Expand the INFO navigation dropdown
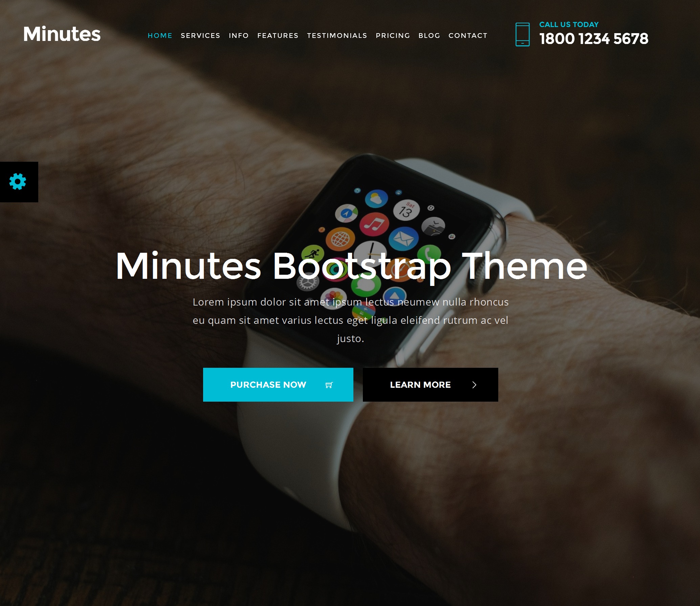This screenshot has height=606, width=700. point(239,35)
